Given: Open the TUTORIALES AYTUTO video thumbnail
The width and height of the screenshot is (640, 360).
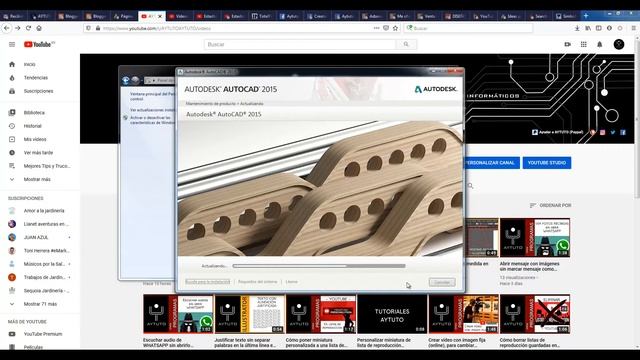Looking at the screenshot, I should point(392,314).
